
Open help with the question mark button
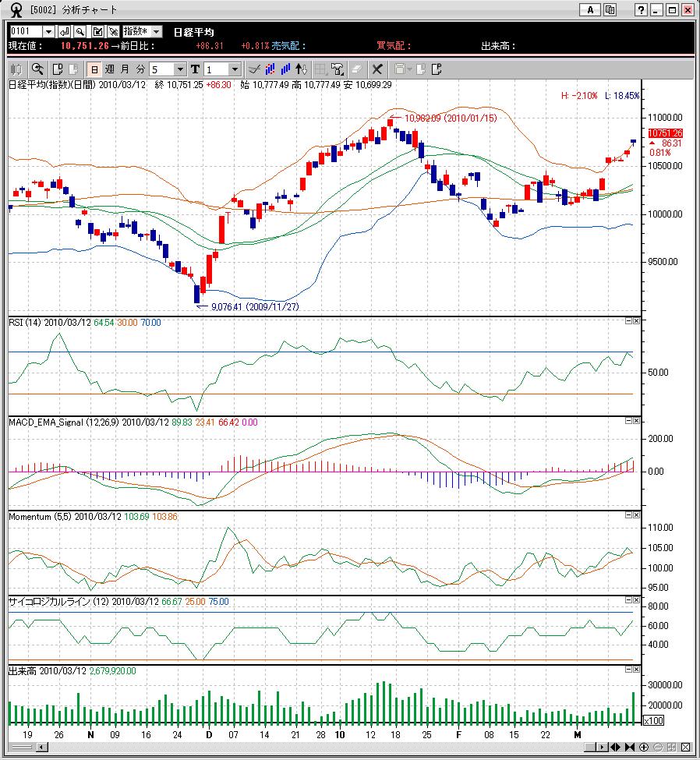(x=641, y=9)
